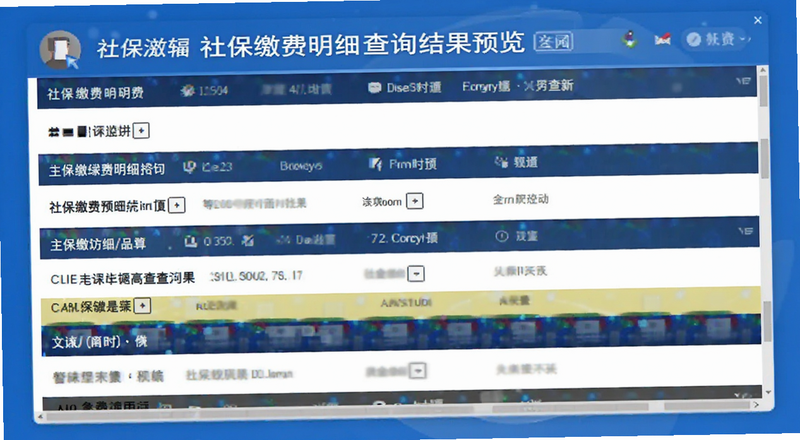Click the shield icon next to Ee23
This screenshot has height=440, width=800.
tap(189, 167)
